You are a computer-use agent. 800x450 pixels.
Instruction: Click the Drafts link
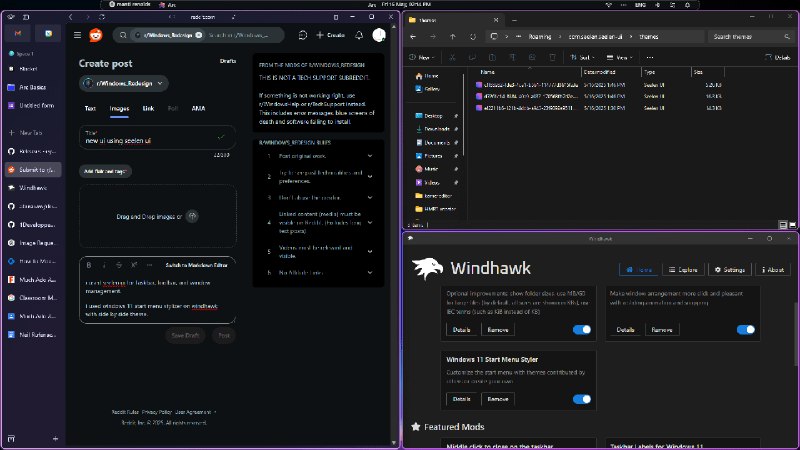[x=228, y=61]
